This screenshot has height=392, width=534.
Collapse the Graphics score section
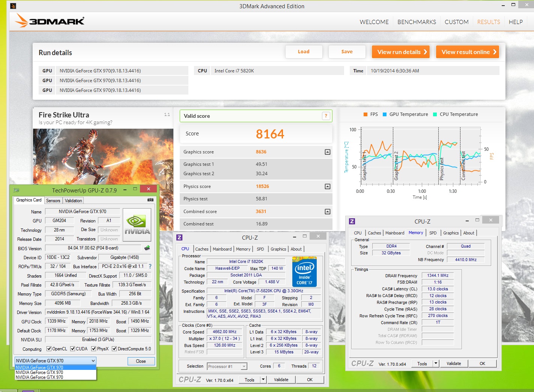point(328,152)
